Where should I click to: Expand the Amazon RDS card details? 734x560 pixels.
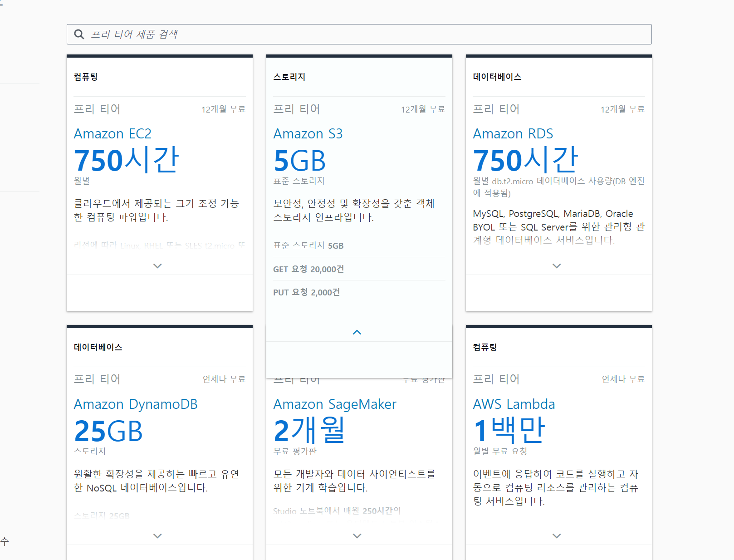557,266
